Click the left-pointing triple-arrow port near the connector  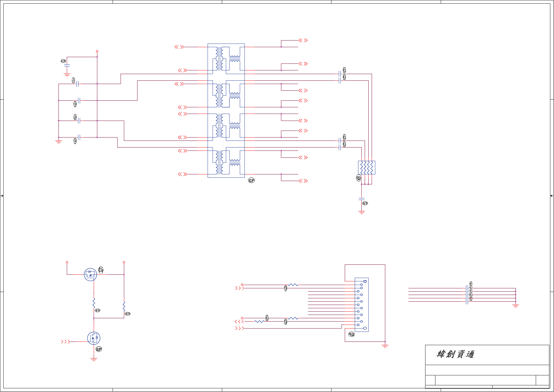tap(239, 322)
